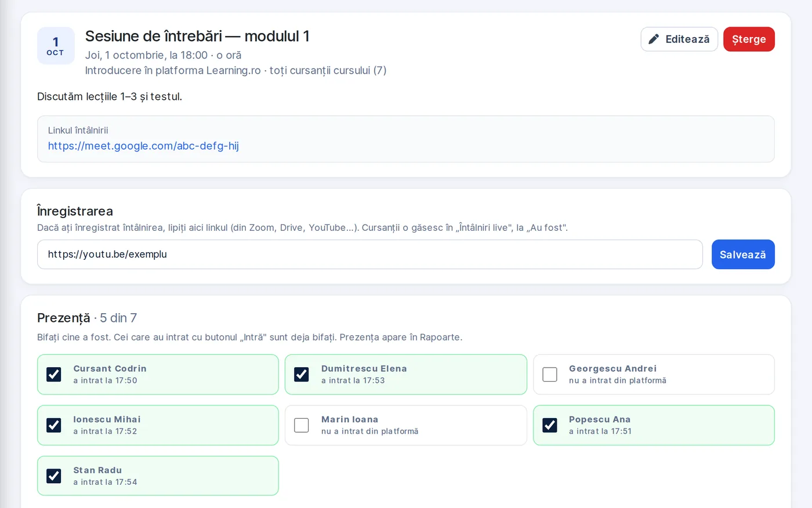The height and width of the screenshot is (508, 812).
Task: Click 'a intrat la 17:53' entry time
Action: click(353, 381)
